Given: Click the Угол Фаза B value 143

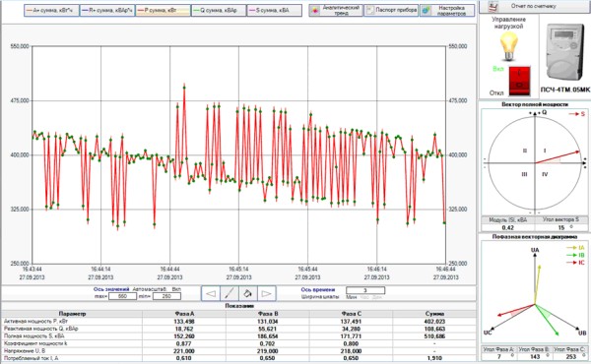Looking at the screenshot, I should [535, 356].
